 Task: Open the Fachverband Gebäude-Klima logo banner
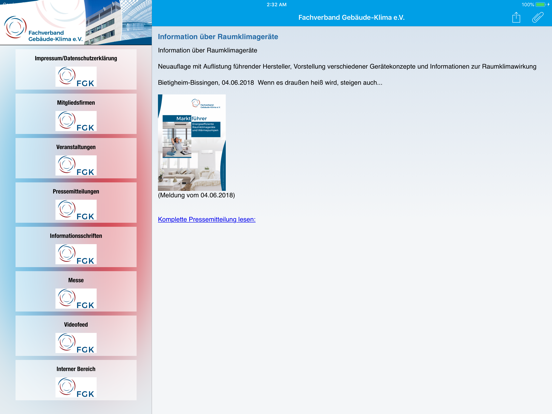[x=76, y=23]
